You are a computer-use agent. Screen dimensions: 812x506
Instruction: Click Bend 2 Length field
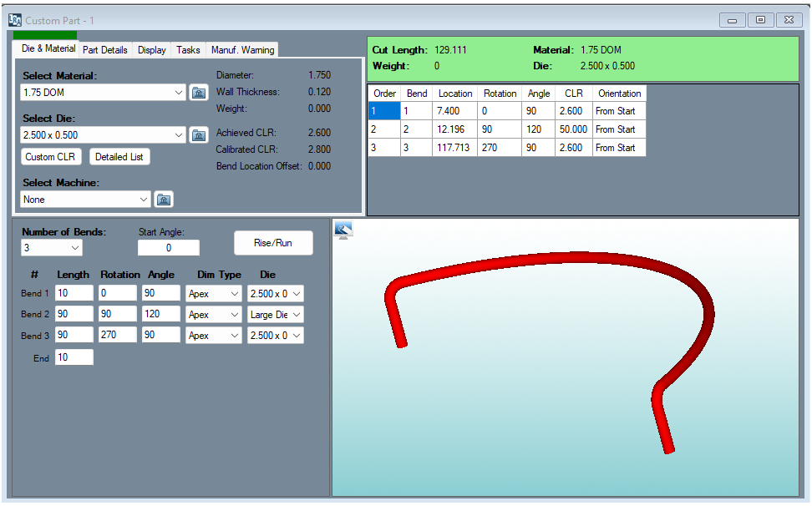click(74, 314)
